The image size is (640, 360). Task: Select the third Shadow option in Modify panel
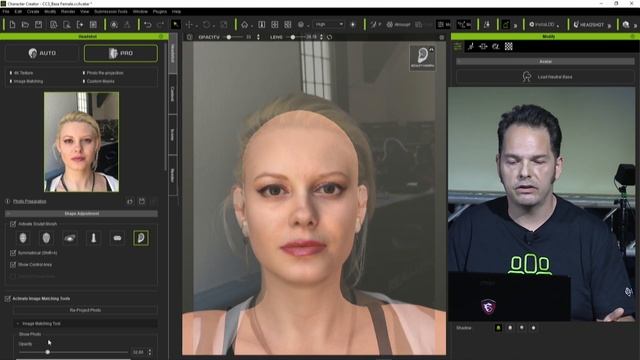coord(522,328)
